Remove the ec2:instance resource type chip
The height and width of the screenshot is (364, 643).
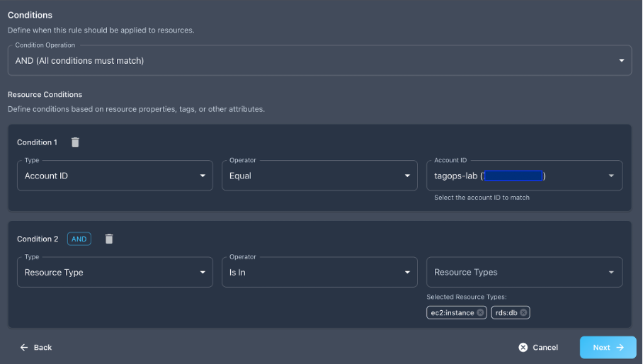480,312
